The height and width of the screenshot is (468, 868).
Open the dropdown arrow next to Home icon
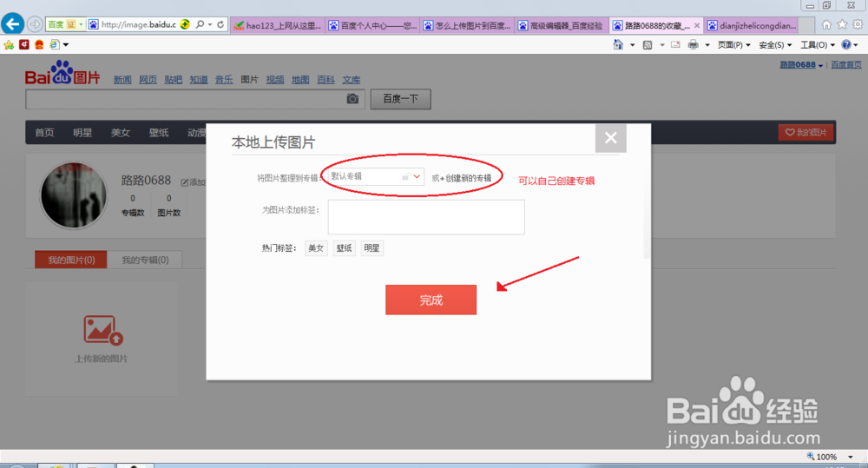click(x=632, y=45)
